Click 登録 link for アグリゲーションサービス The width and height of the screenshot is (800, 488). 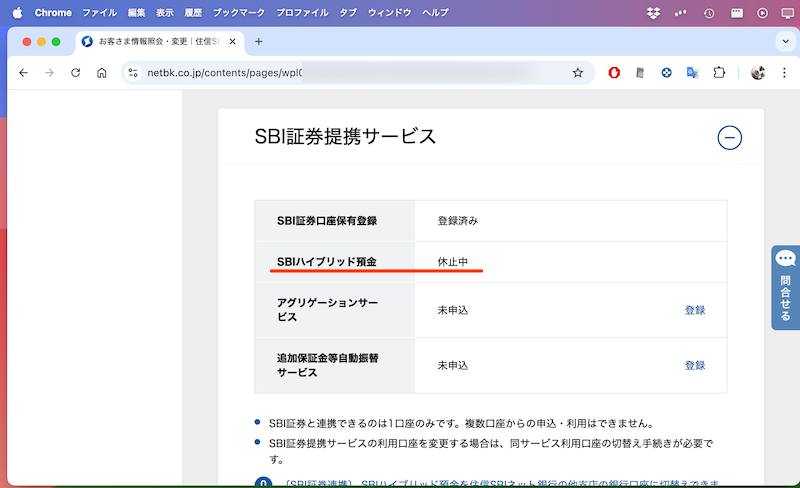[695, 310]
